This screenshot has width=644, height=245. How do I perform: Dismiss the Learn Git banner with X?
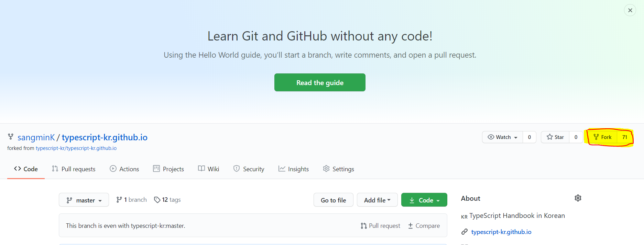(630, 10)
